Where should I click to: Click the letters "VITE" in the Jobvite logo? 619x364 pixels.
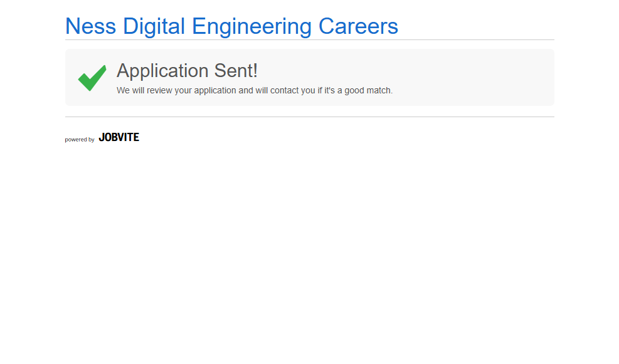tap(128, 137)
